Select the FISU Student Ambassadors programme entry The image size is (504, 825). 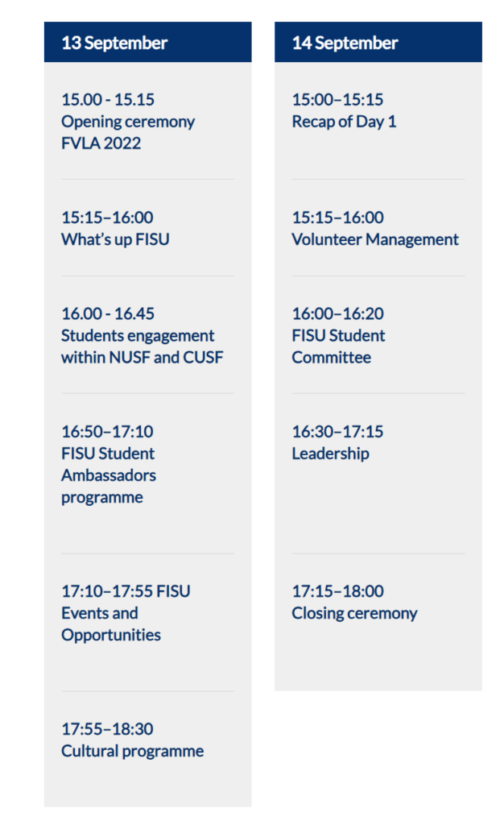click(109, 475)
